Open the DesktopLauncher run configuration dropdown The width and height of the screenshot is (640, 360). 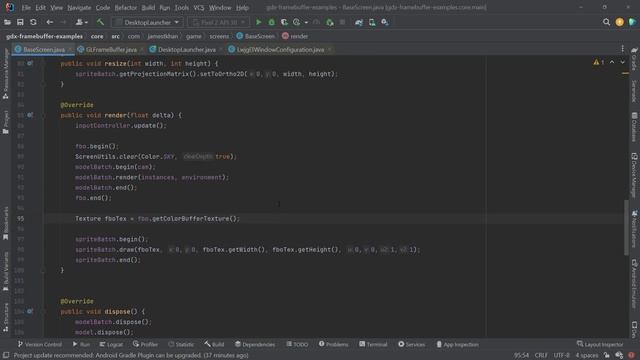point(147,22)
